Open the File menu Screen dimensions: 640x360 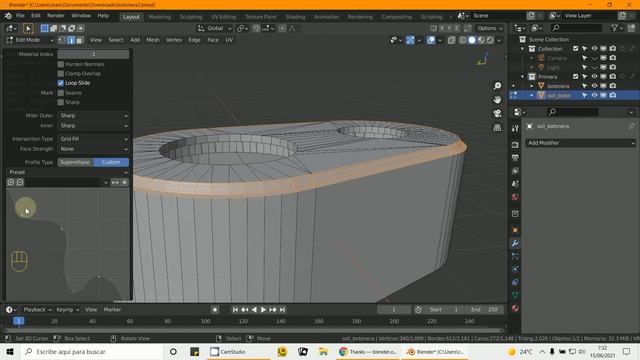(20, 16)
